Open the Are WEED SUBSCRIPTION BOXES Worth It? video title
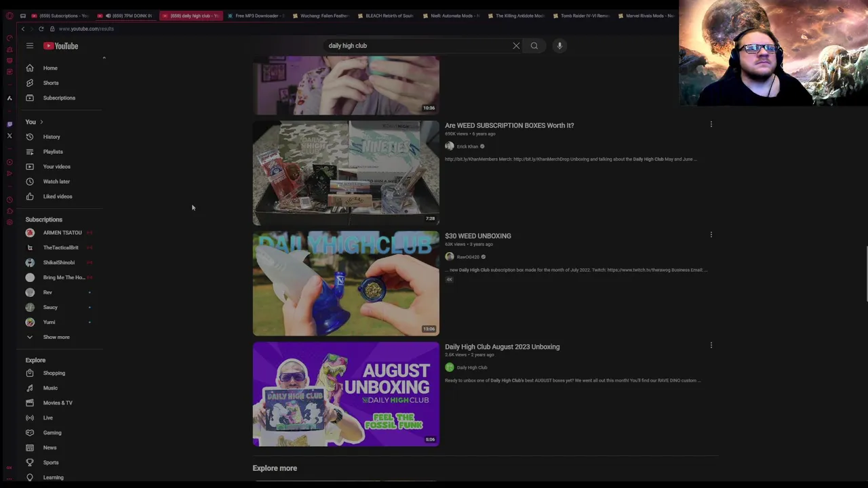The width and height of the screenshot is (868, 488). click(509, 125)
